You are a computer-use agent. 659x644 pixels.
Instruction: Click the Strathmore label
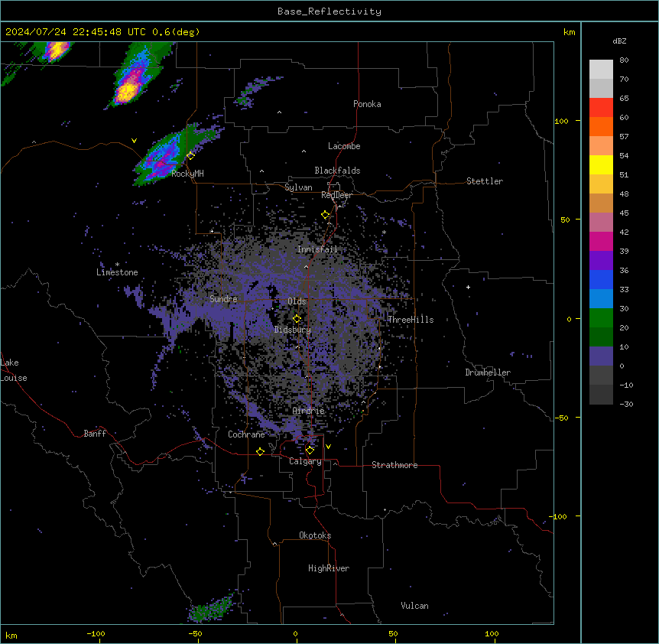tap(394, 465)
